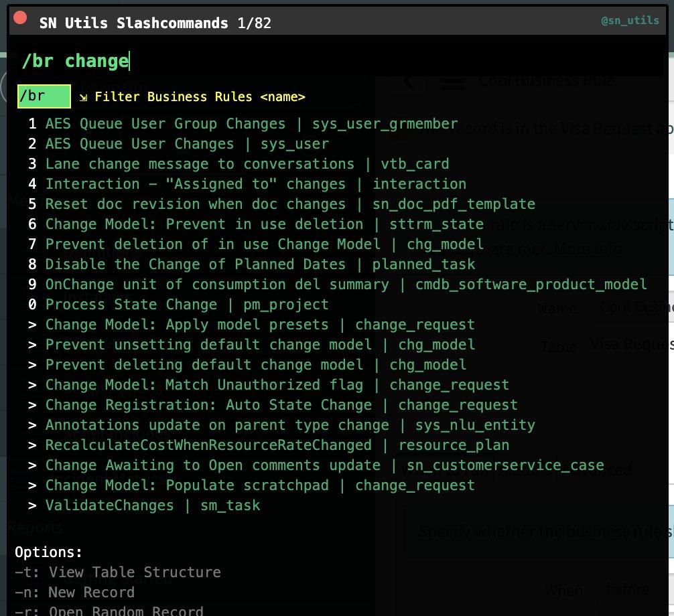Open 'Change Model: Apply model presets' result
The width and height of the screenshot is (674, 616).
260,324
